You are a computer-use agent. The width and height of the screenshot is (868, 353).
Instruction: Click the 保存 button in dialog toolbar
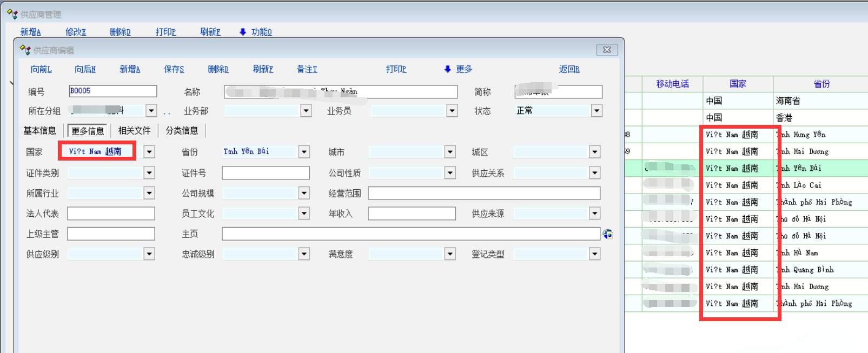(x=174, y=69)
